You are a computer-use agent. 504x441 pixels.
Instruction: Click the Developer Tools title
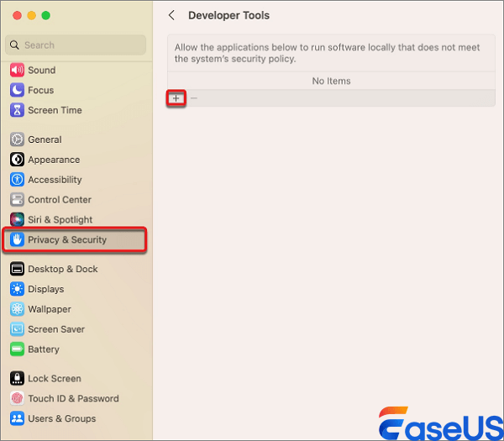228,15
